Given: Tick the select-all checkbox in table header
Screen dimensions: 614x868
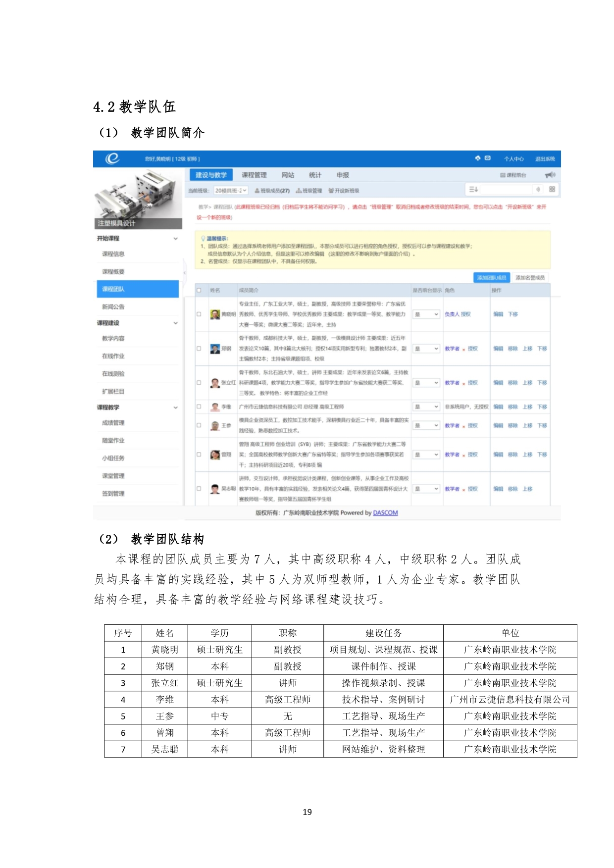Looking at the screenshot, I should coord(199,290).
